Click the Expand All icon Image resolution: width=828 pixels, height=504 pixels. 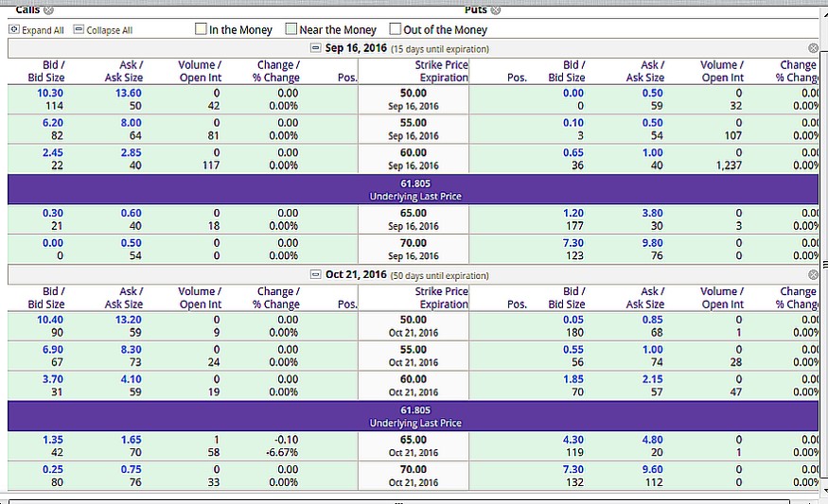tap(14, 30)
